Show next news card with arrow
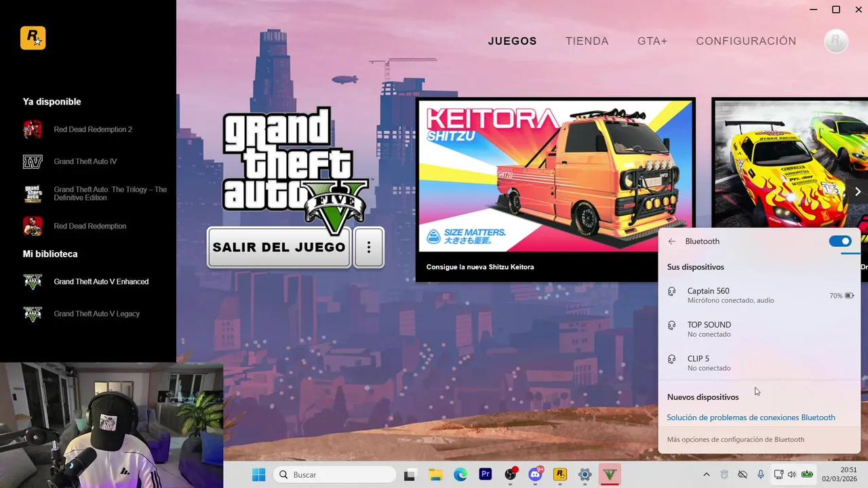 (x=857, y=192)
